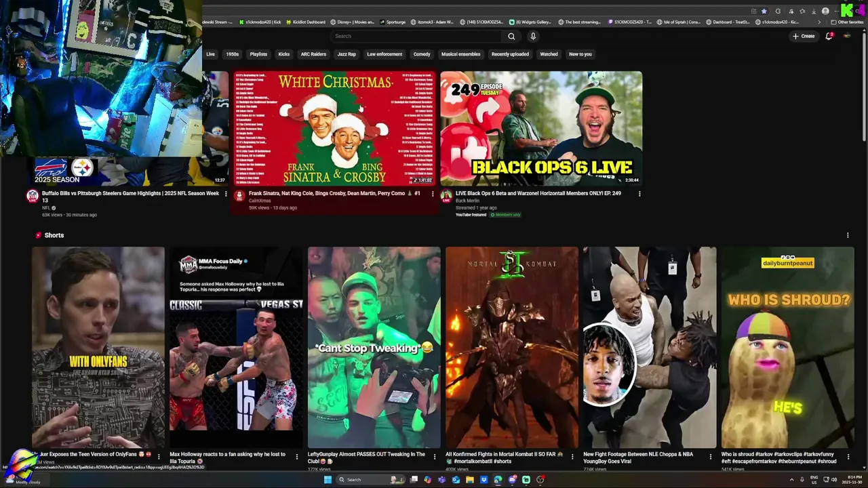Open Microsoft Teams taskbar icon
Image resolution: width=868 pixels, height=488 pixels.
click(441, 480)
